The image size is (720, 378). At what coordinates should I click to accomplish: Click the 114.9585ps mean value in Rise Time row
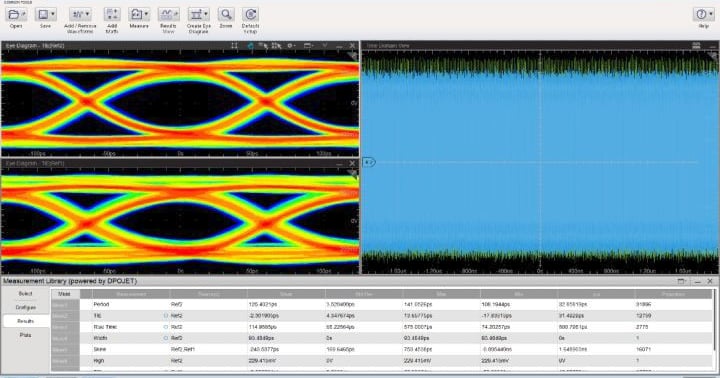(x=263, y=327)
